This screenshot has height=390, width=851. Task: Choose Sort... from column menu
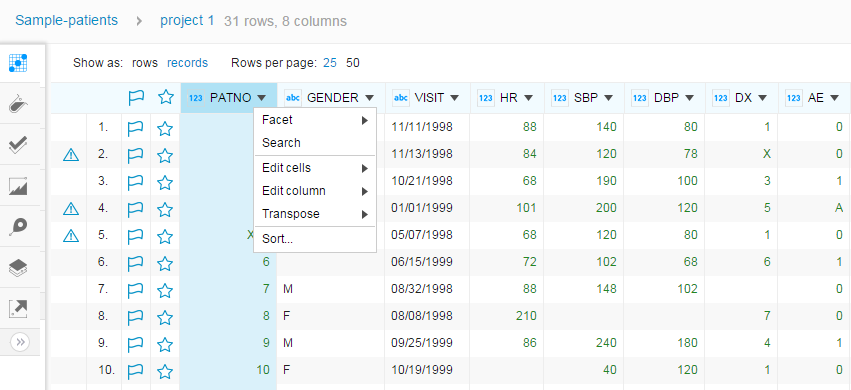(315, 239)
